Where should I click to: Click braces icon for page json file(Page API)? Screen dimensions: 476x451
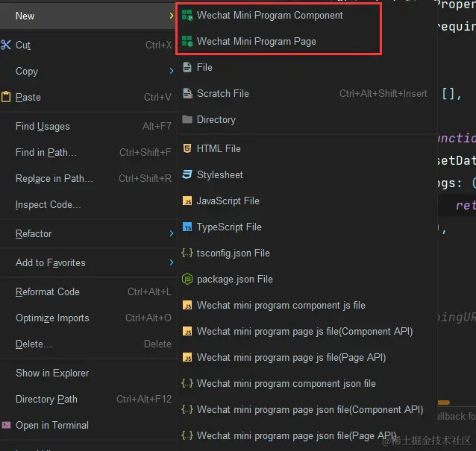tap(187, 435)
